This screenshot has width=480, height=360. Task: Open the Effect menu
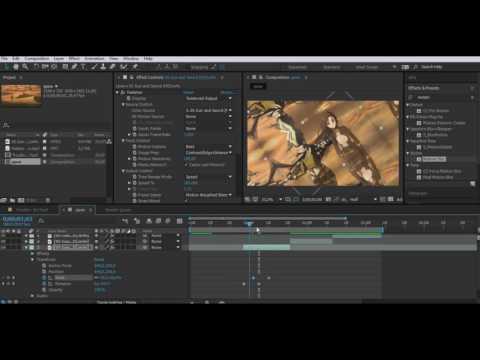[74, 59]
